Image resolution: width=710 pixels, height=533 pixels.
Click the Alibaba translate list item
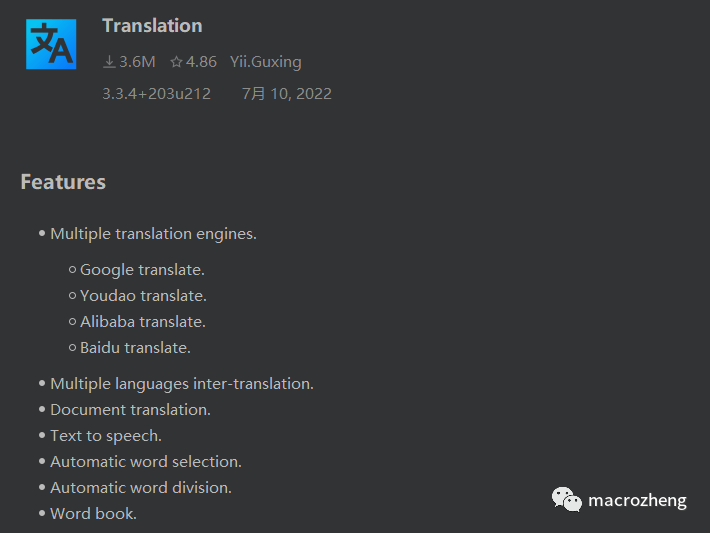(x=143, y=322)
